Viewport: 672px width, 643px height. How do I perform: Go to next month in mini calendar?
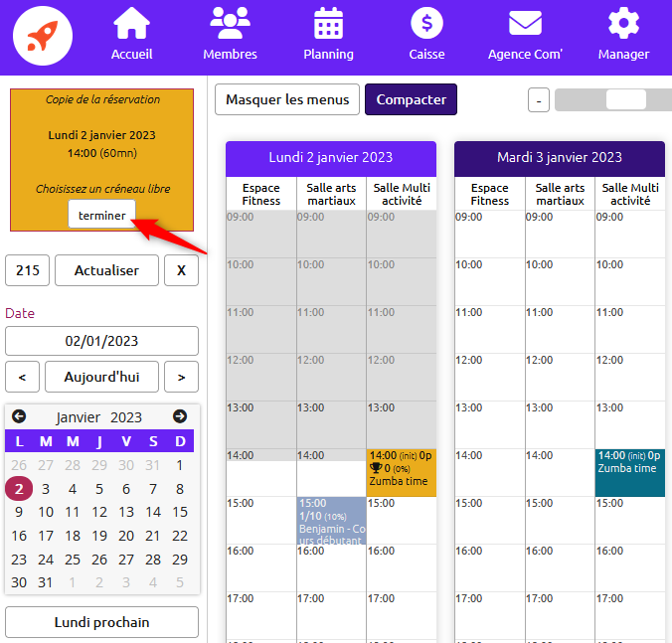coord(180,416)
